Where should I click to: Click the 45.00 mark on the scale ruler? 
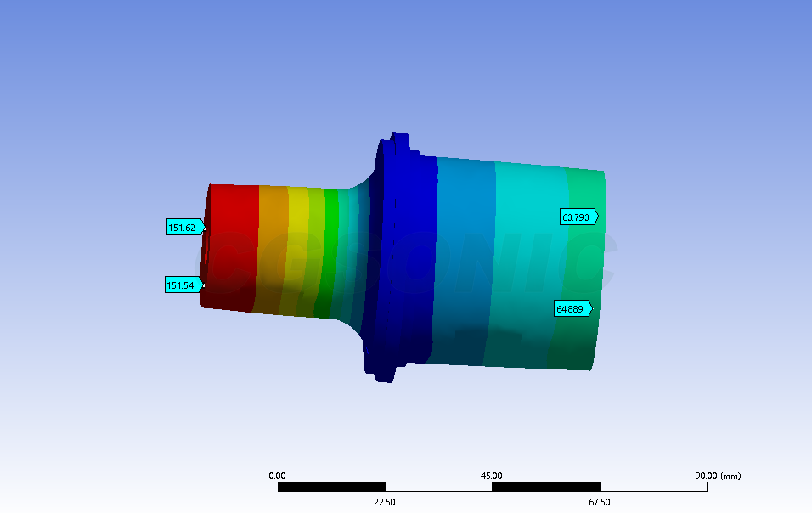(x=492, y=474)
